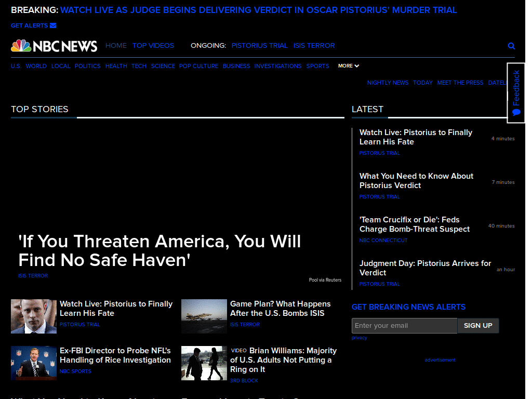Click the NBC SPORTS tag
The width and height of the screenshot is (532, 399).
tap(75, 371)
